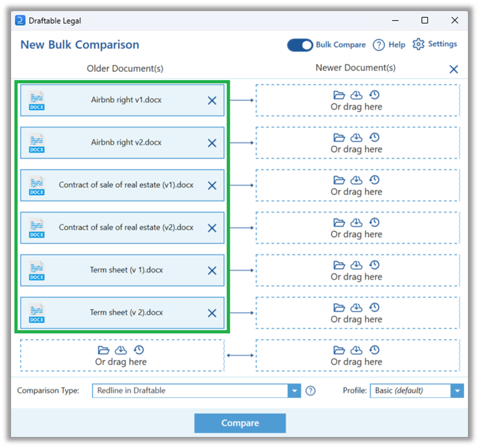Viewport: 479px width, 448px height.
Task: Browse folder opposite Term sheet (v 1).docx
Action: [339, 265]
